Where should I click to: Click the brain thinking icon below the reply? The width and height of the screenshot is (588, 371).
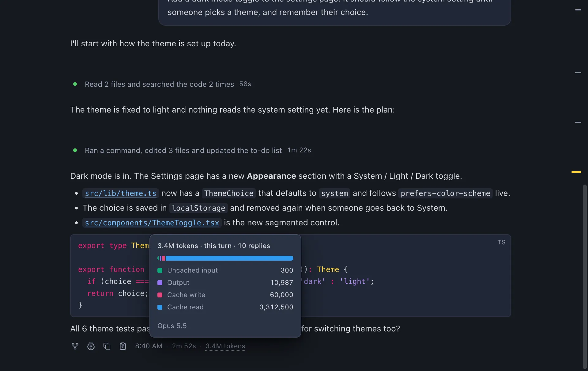pos(91,346)
